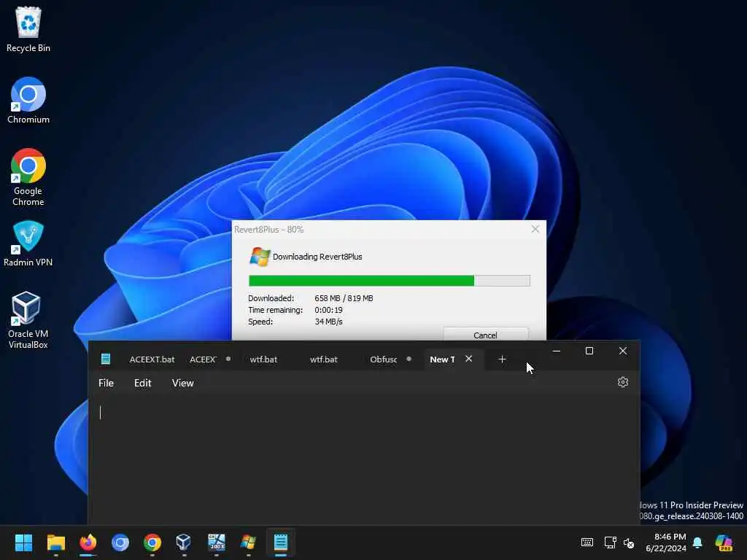Screen dimensions: 747x560
Task: Maximize the Notepad window
Action: [589, 351]
